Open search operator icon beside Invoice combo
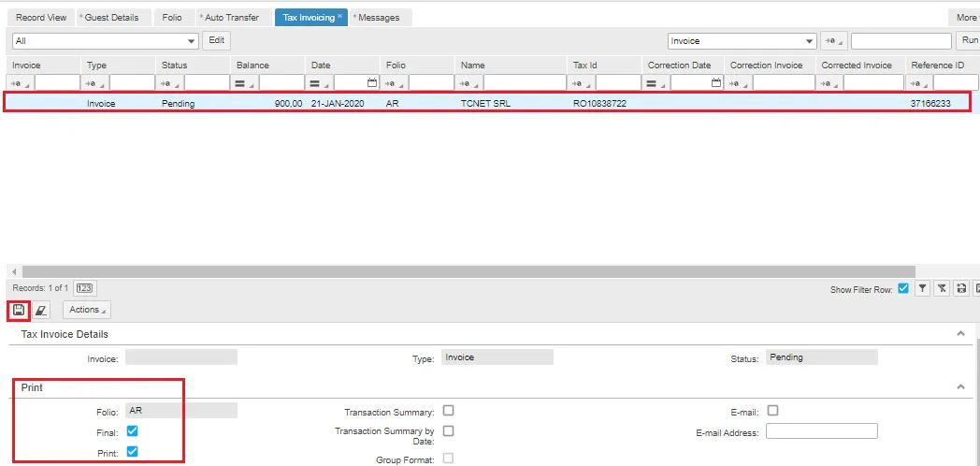 (x=832, y=40)
